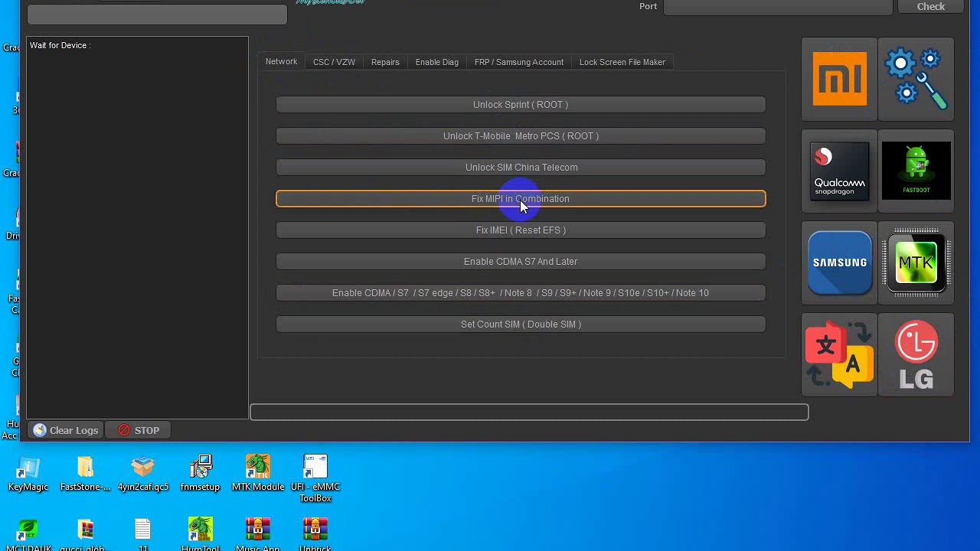Open the gears and screwdriver tools icon
Viewport: 980px width, 551px height.
tap(916, 79)
